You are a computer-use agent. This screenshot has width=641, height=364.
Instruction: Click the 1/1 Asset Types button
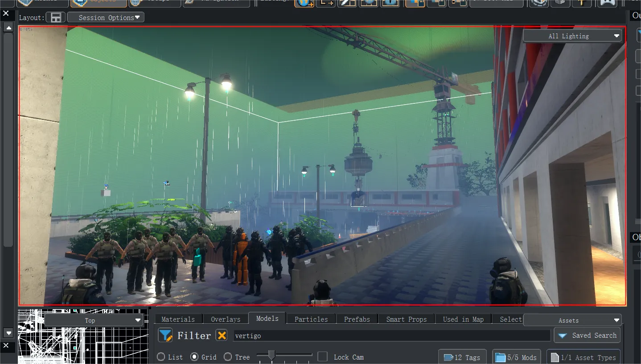[583, 357]
